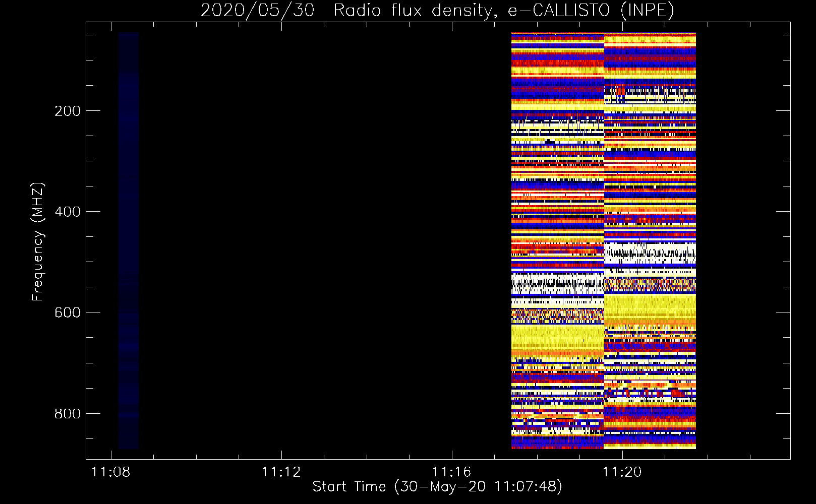816x504 pixels.
Task: Click the 11:12 time tick label
Action: pyautogui.click(x=281, y=472)
